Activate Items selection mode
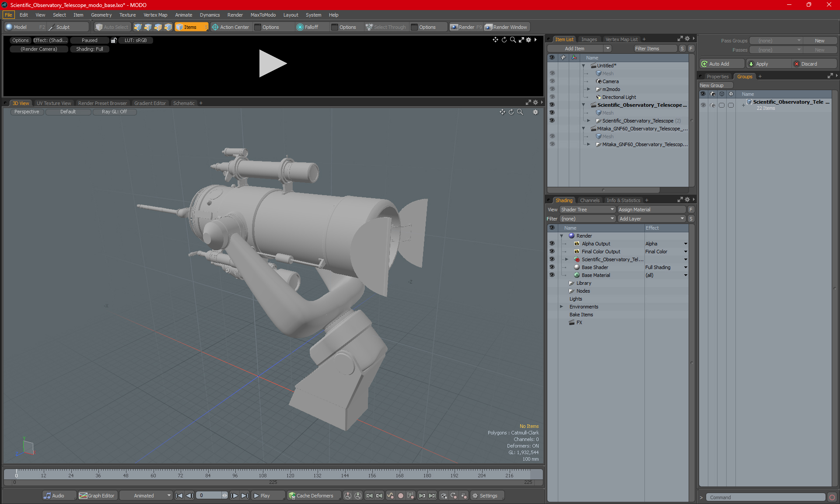Screen dimensions: 840x504 (x=191, y=27)
